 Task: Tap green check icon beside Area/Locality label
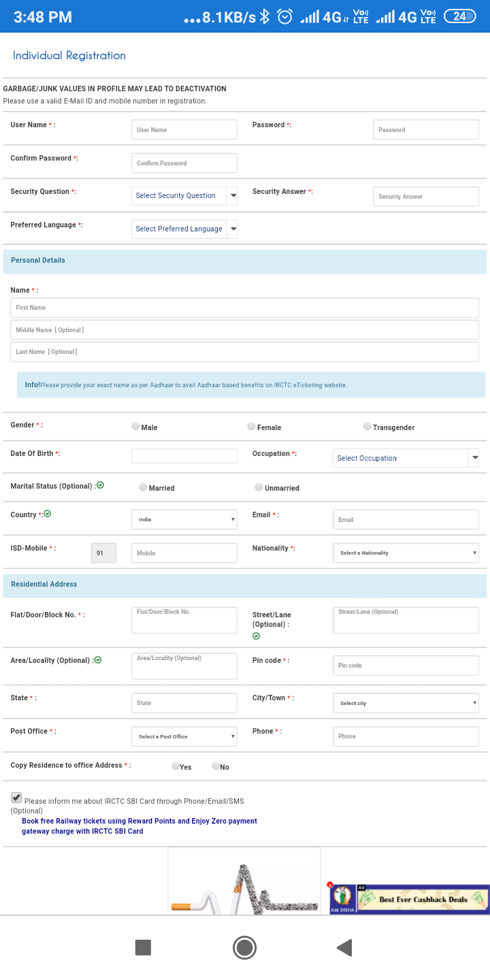(98, 659)
